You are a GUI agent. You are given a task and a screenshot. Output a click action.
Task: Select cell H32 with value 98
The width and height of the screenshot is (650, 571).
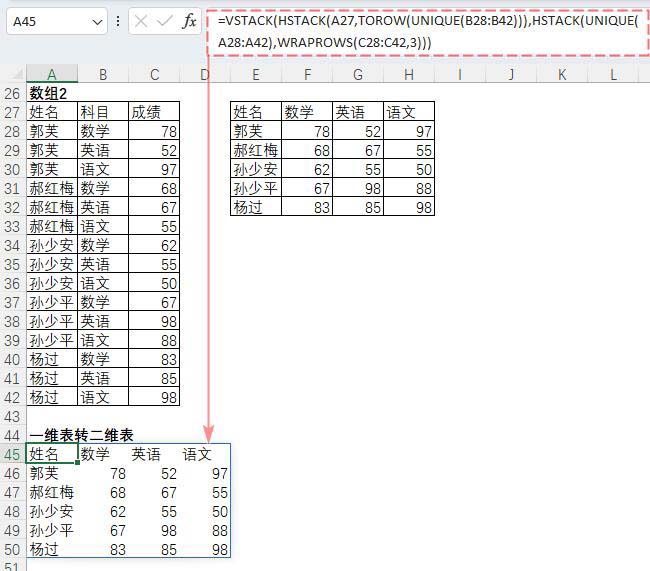pyautogui.click(x=409, y=207)
